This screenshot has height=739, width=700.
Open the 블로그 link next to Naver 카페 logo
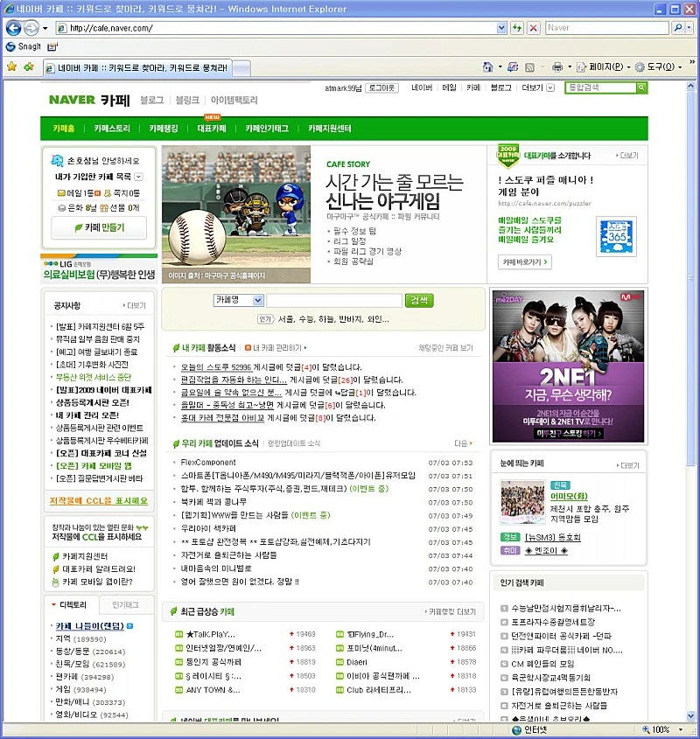point(152,100)
